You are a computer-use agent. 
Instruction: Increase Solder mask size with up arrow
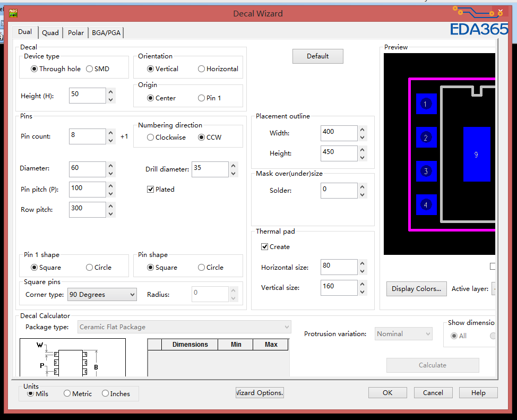pos(363,187)
